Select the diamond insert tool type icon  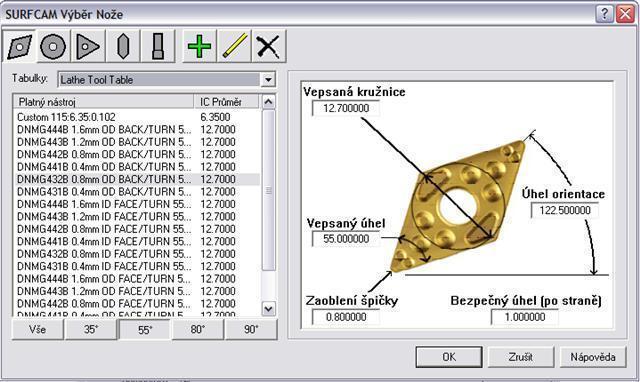point(19,46)
